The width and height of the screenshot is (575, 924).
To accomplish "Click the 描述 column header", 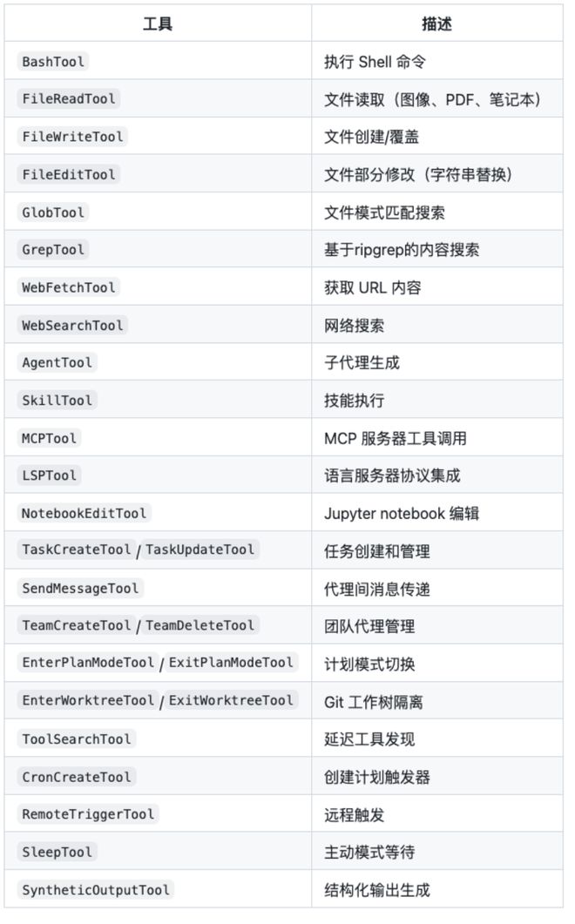I will click(x=436, y=24).
